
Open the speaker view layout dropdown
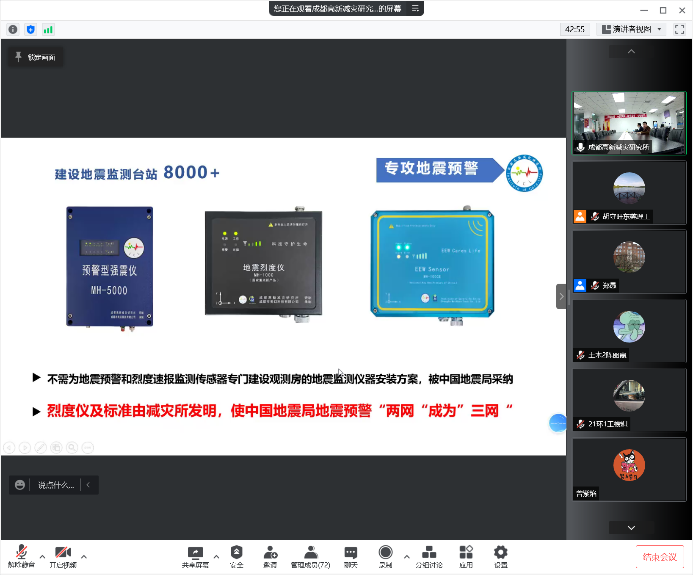tap(632, 29)
